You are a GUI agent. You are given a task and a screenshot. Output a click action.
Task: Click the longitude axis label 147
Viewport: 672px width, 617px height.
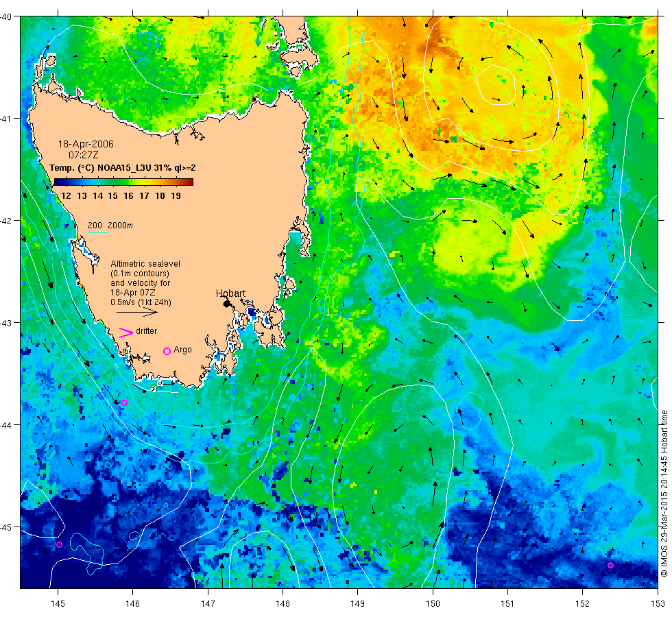click(x=208, y=604)
